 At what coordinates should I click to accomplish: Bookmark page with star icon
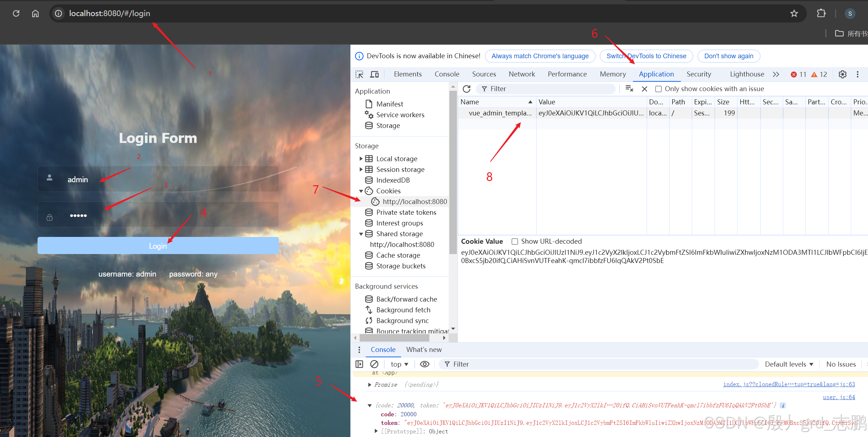pos(794,14)
